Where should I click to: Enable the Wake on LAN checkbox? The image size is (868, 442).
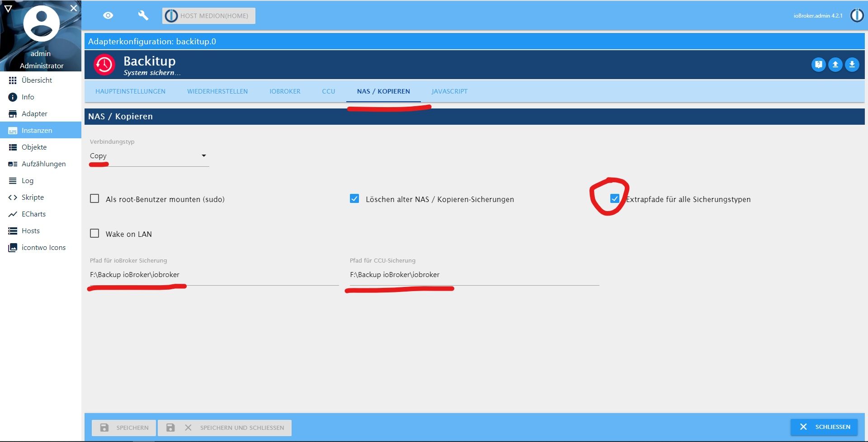pyautogui.click(x=94, y=233)
